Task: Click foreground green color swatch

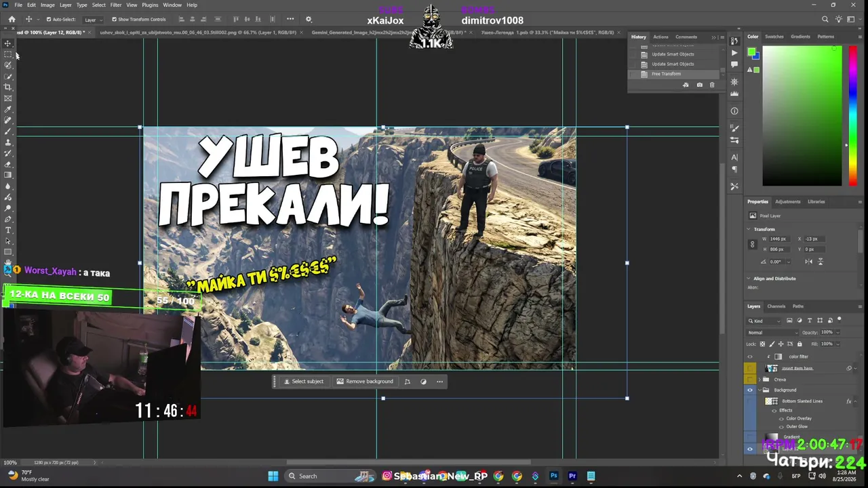Action: (751, 52)
